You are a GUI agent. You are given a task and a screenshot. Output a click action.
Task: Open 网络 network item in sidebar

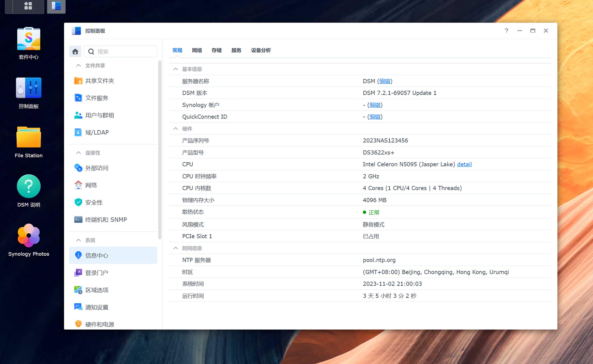113,185
